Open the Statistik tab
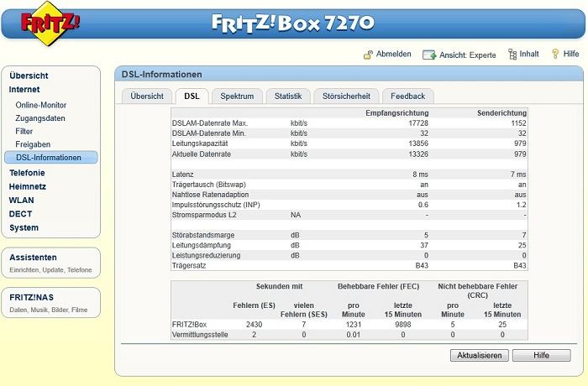Viewport: 588px width, 386px height. point(288,96)
